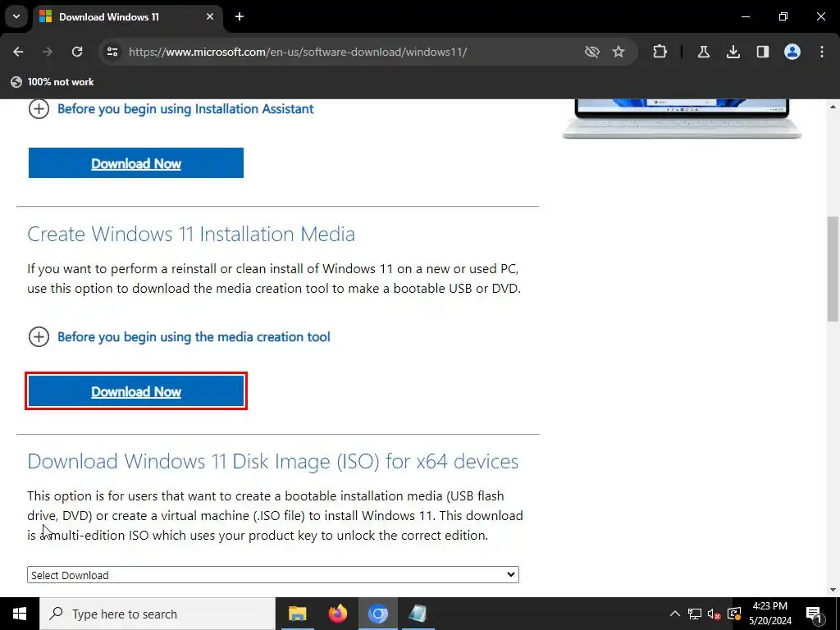
Task: Open Firefox from the taskbar
Action: pos(337,614)
